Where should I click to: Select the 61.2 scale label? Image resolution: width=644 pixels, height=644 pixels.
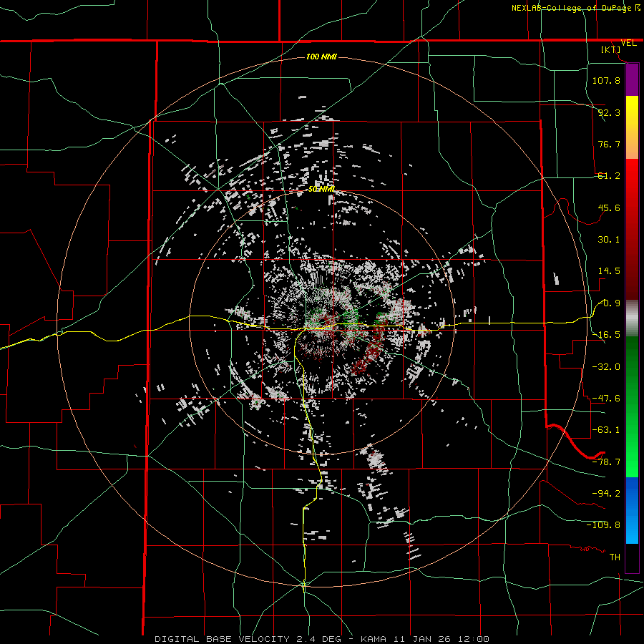pyautogui.click(x=609, y=176)
